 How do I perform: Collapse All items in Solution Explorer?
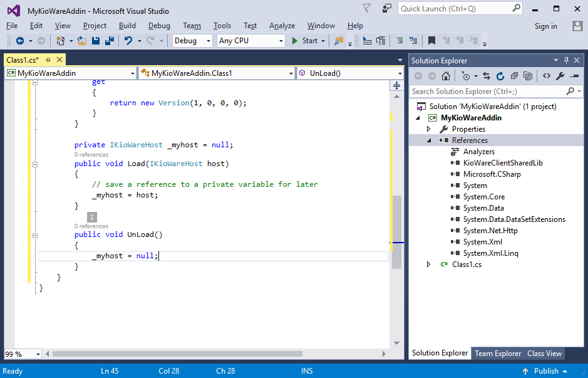click(514, 76)
